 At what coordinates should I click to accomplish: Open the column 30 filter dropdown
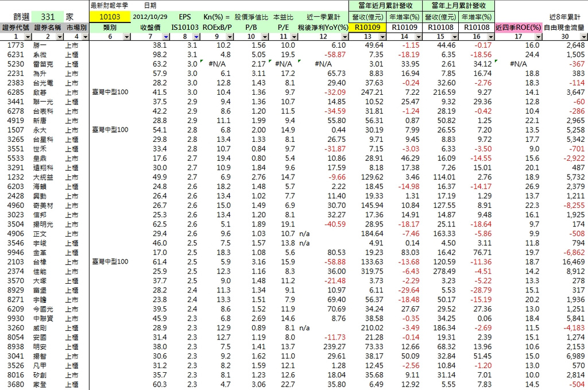pyautogui.click(x=584, y=37)
